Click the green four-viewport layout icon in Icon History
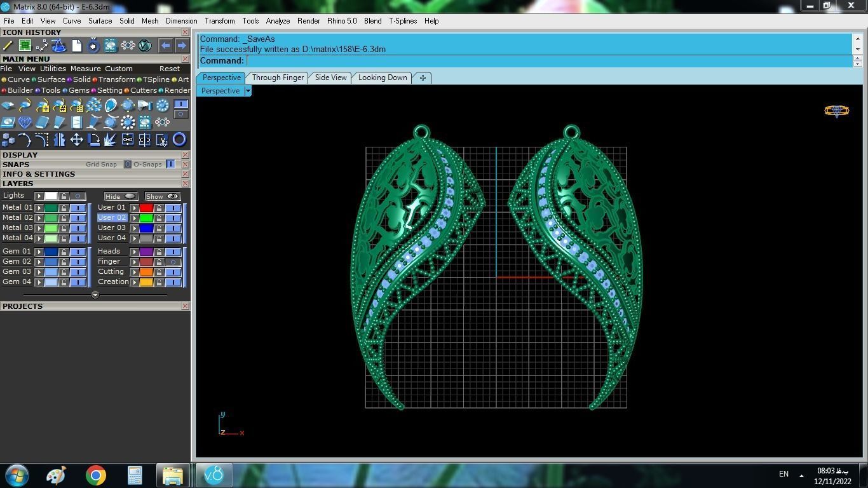 [x=25, y=46]
